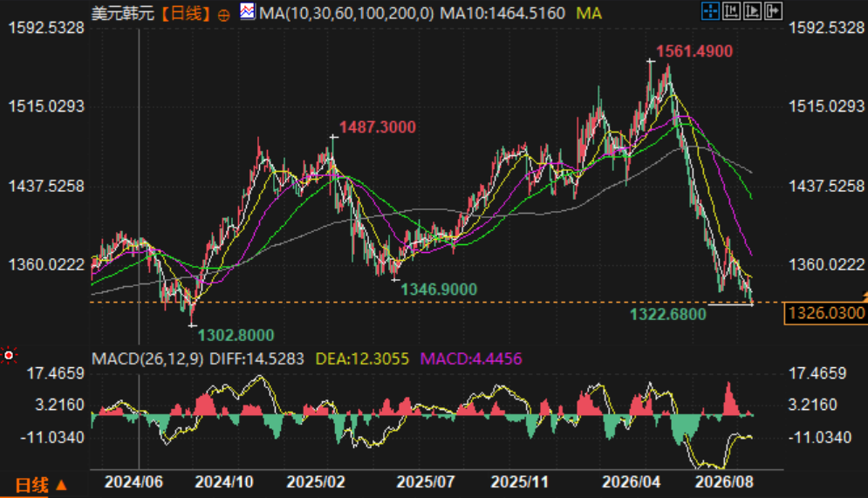
Task: Click right axis value 1437.5258
Action: click(826, 186)
